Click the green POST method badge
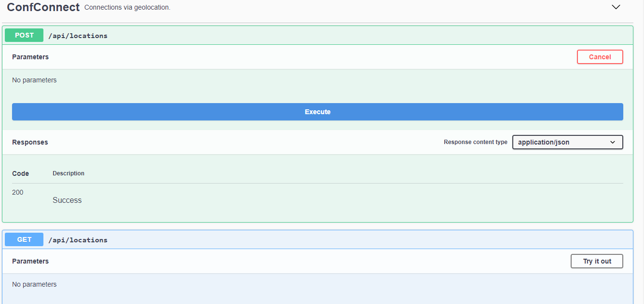The height and width of the screenshot is (304, 644). [24, 35]
